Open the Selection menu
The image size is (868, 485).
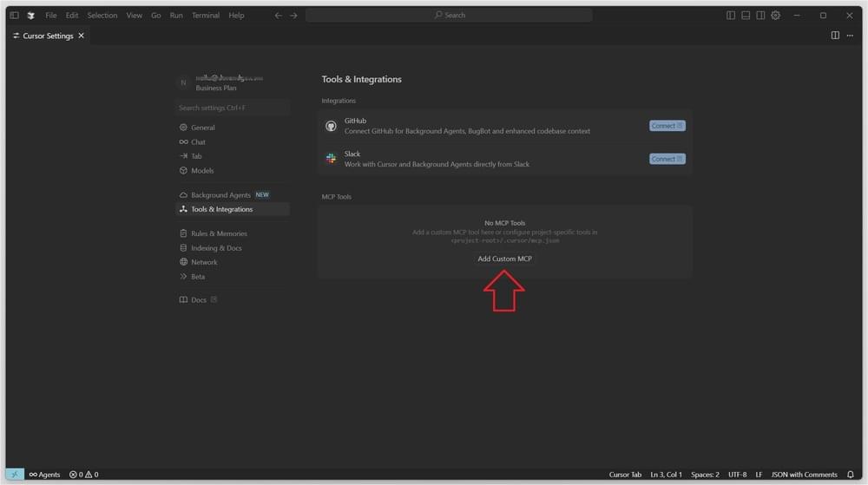click(102, 16)
